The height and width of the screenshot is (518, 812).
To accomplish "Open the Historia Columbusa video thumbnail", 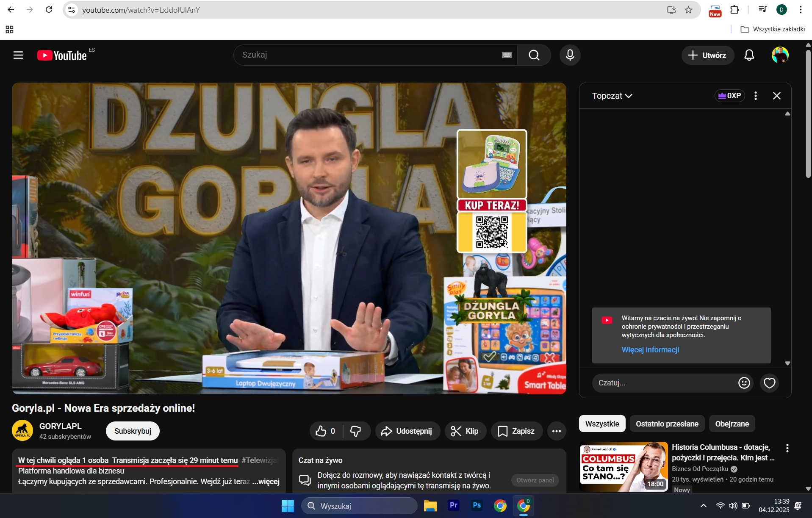I will (623, 466).
